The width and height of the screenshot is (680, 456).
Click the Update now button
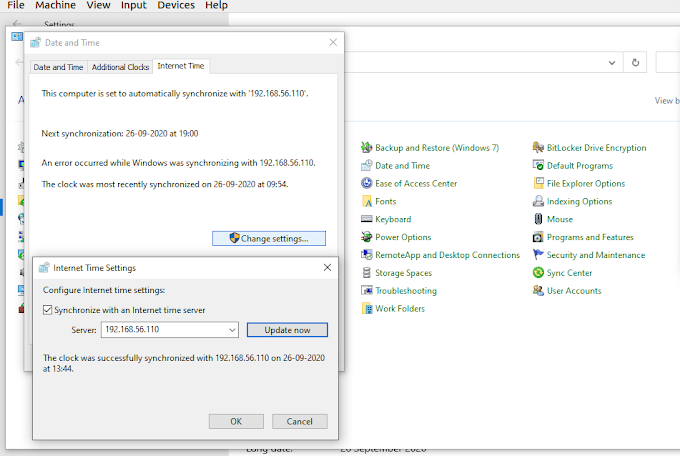click(287, 330)
